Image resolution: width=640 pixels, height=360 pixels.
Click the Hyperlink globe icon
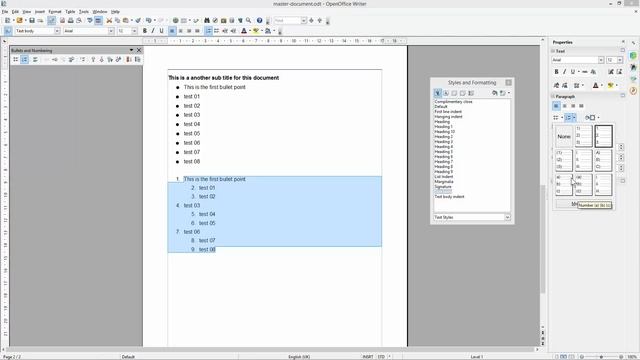click(x=175, y=20)
